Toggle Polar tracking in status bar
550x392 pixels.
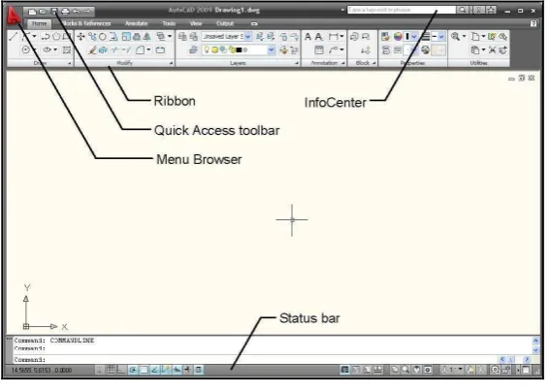coord(133,370)
